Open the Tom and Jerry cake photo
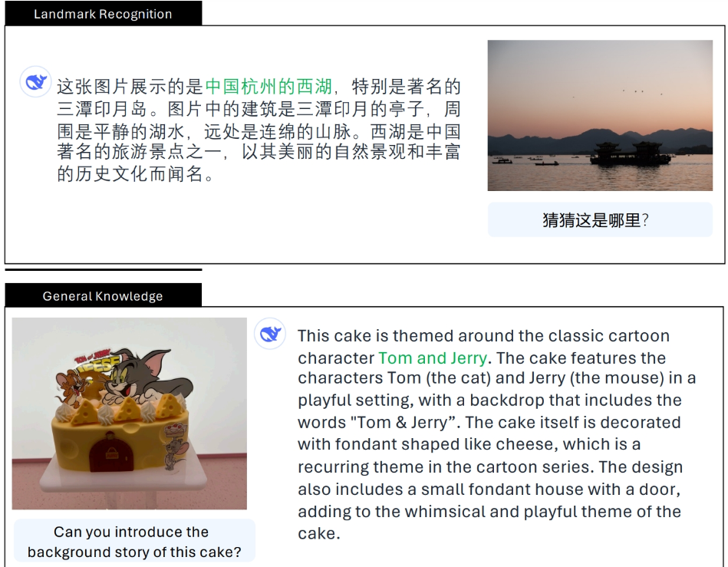 pyautogui.click(x=130, y=414)
